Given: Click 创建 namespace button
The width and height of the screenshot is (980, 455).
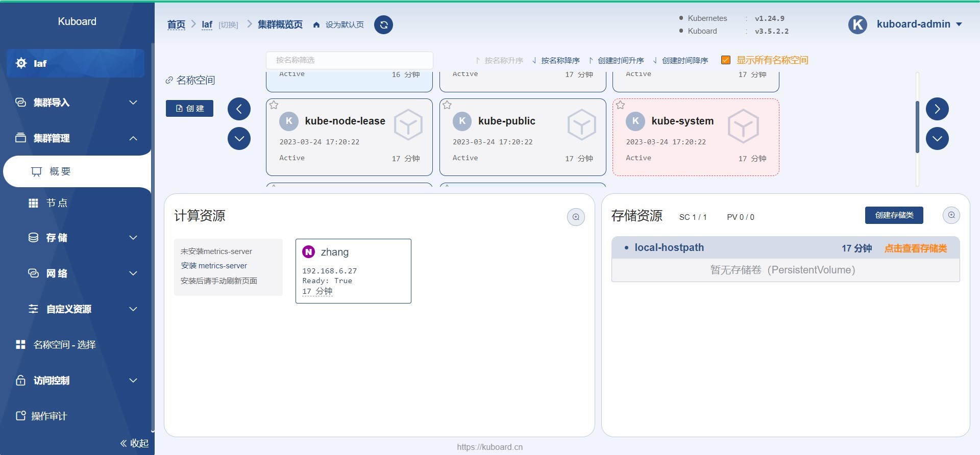Looking at the screenshot, I should pos(189,108).
